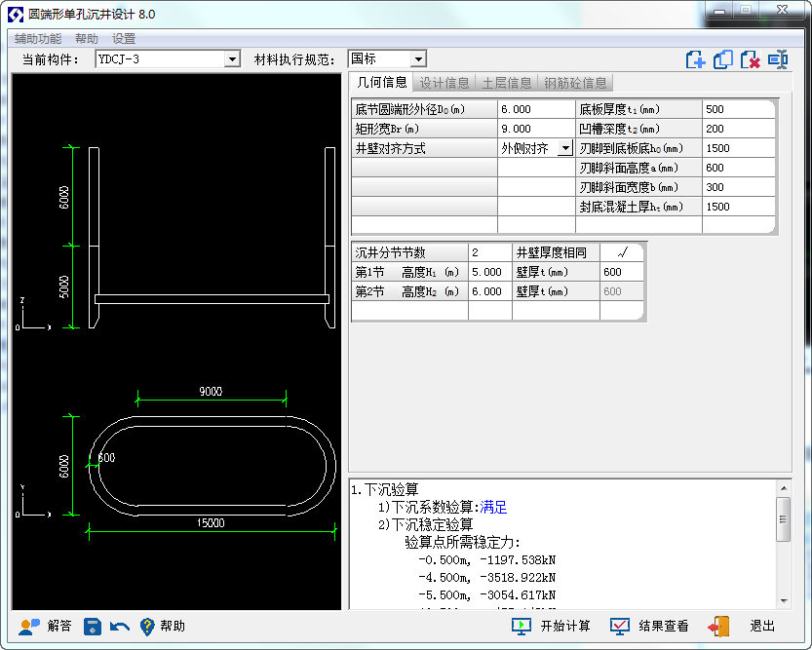Open the 帮助 menu in menu bar
Screen dimensions: 812x650
87,39
